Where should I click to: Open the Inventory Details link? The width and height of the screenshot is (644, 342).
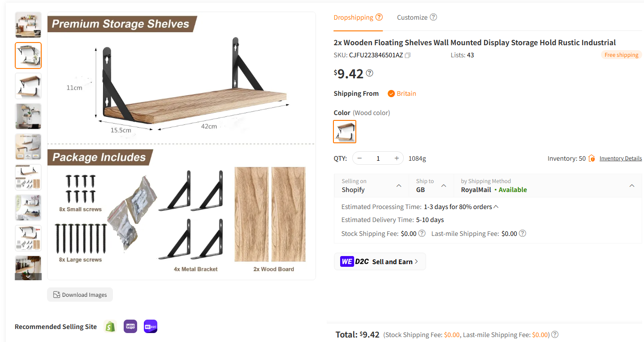click(x=620, y=158)
